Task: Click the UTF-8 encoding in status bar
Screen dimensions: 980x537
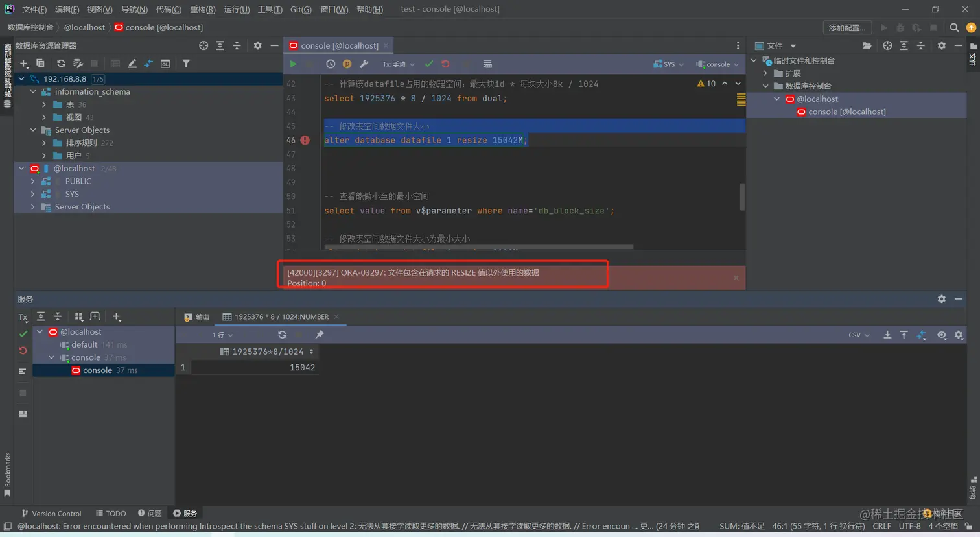Action: pyautogui.click(x=909, y=526)
